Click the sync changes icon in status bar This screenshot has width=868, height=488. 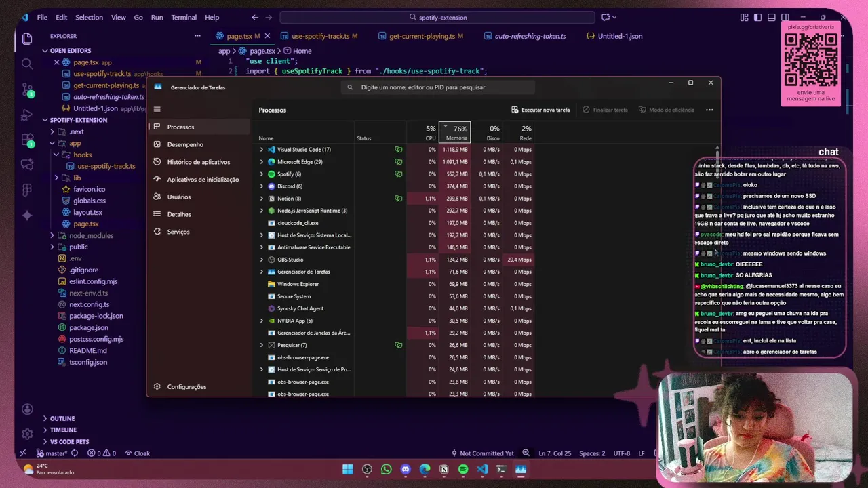coord(75,453)
